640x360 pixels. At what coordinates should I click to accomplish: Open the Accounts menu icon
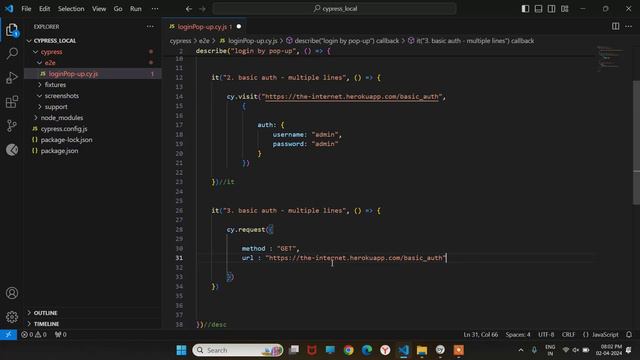pos(12,293)
